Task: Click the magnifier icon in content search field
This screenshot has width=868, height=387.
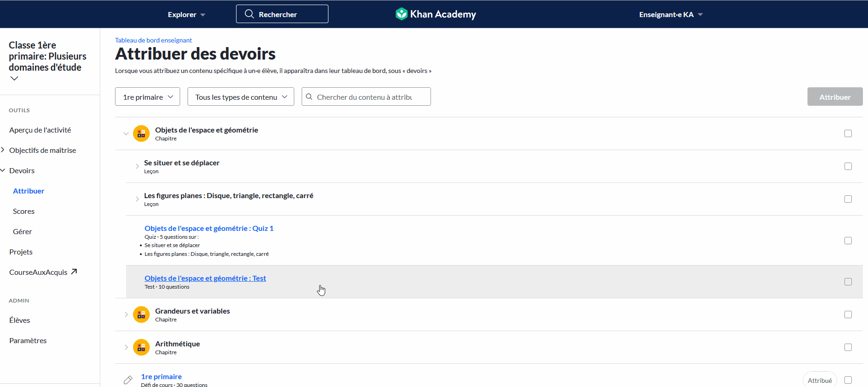Action: 309,97
